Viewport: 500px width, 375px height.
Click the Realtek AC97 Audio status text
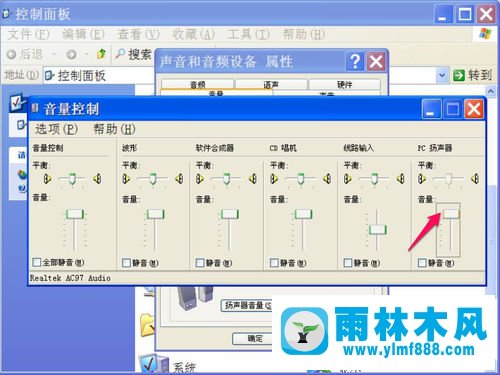tap(70, 278)
